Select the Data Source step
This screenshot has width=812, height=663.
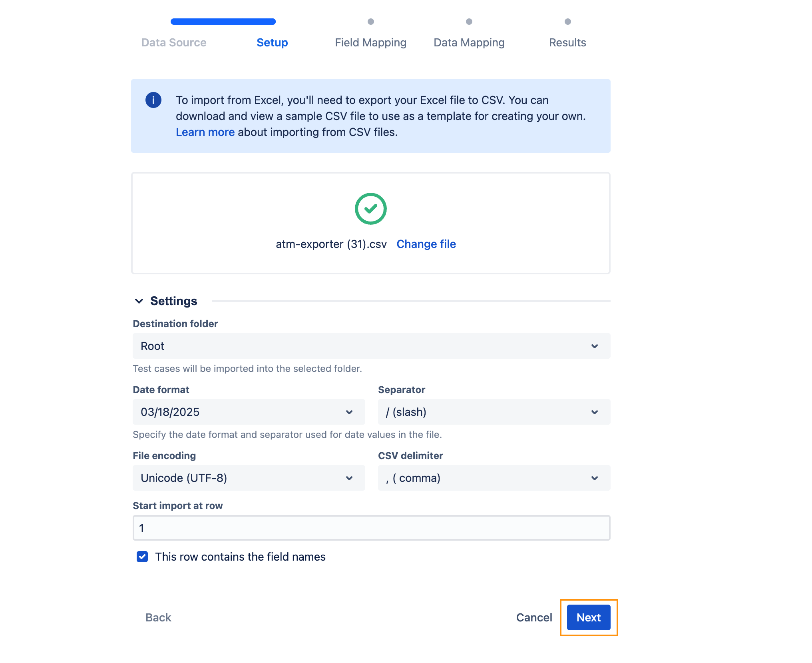174,42
